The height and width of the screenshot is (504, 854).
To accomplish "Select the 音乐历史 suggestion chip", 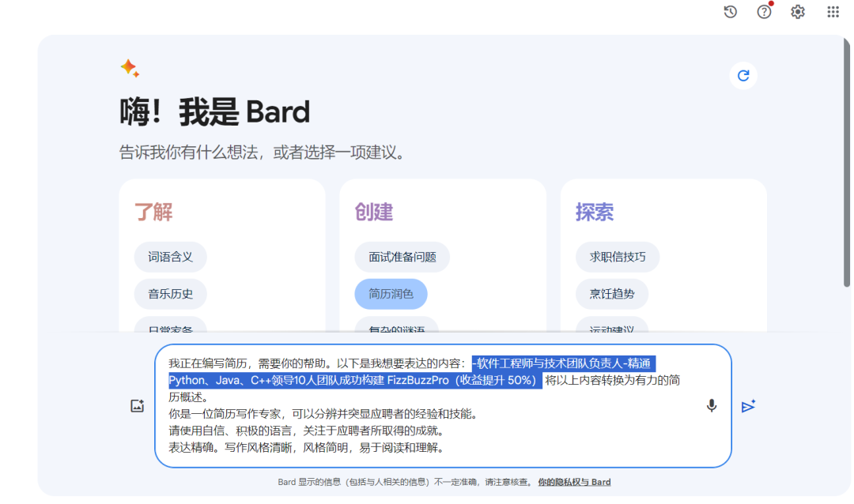I will 171,294.
